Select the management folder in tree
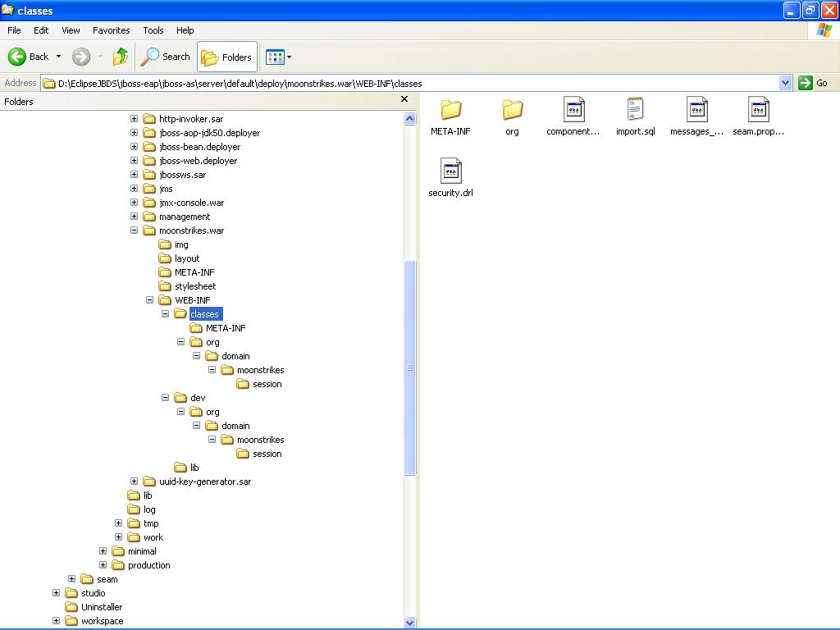Screen dimensions: 840x630 coord(185,217)
